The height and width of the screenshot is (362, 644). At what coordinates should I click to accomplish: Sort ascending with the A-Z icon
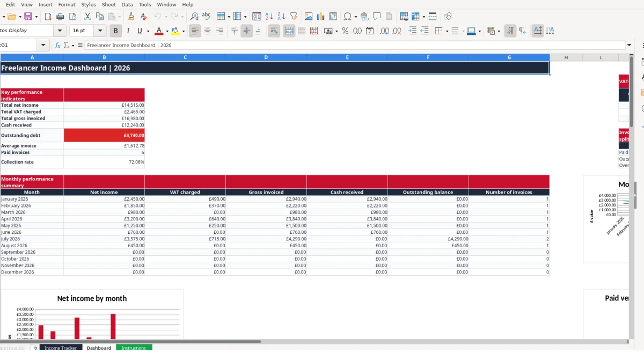coord(269,17)
